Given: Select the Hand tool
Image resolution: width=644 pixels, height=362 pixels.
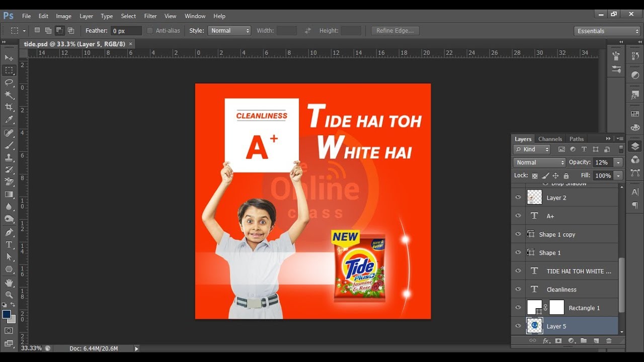Looking at the screenshot, I should (9, 283).
